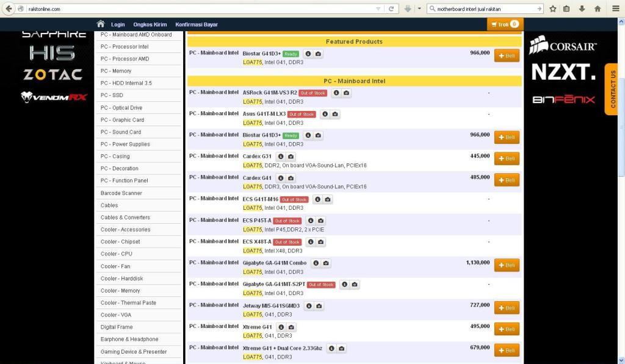Click the browser search field
The height and width of the screenshot is (364, 625).
pos(486,9)
